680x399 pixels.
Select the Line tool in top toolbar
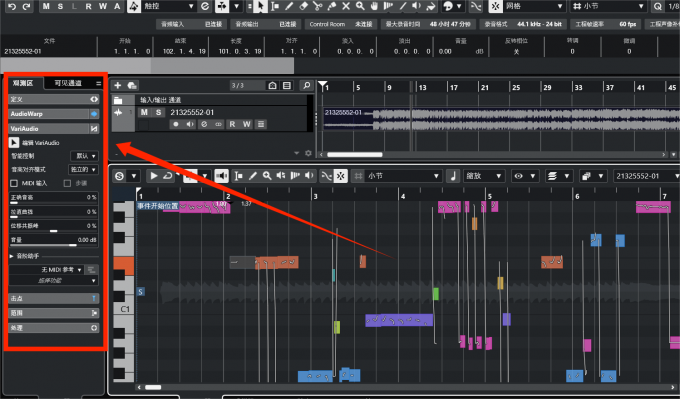[403, 6]
